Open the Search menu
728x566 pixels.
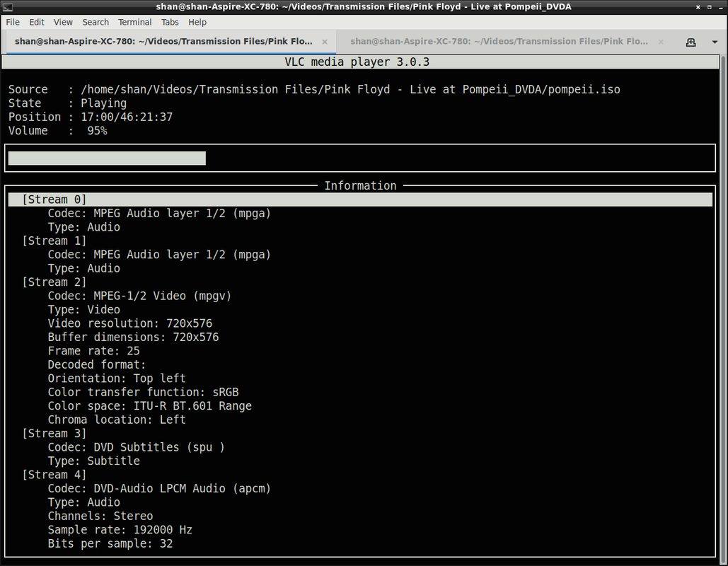[96, 23]
